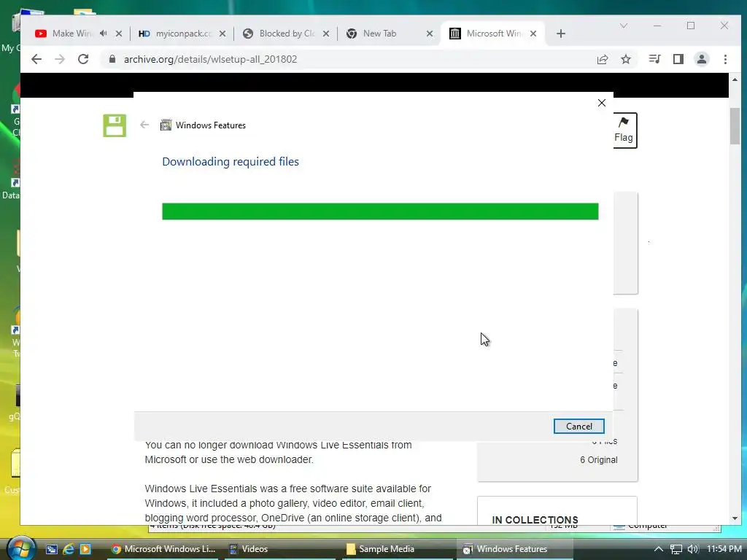Switch to the Videos taskbar window
The image size is (747, 560).
click(x=281, y=549)
